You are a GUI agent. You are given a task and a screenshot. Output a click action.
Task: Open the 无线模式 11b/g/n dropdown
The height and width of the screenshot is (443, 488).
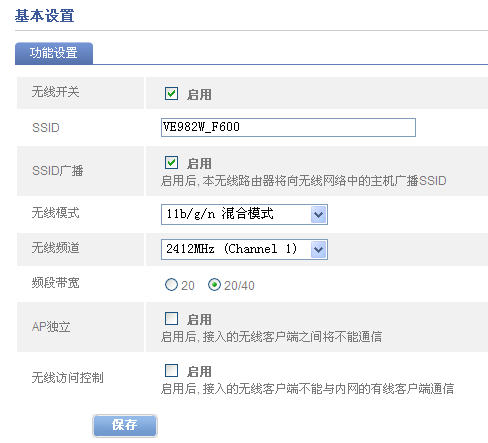pos(244,214)
